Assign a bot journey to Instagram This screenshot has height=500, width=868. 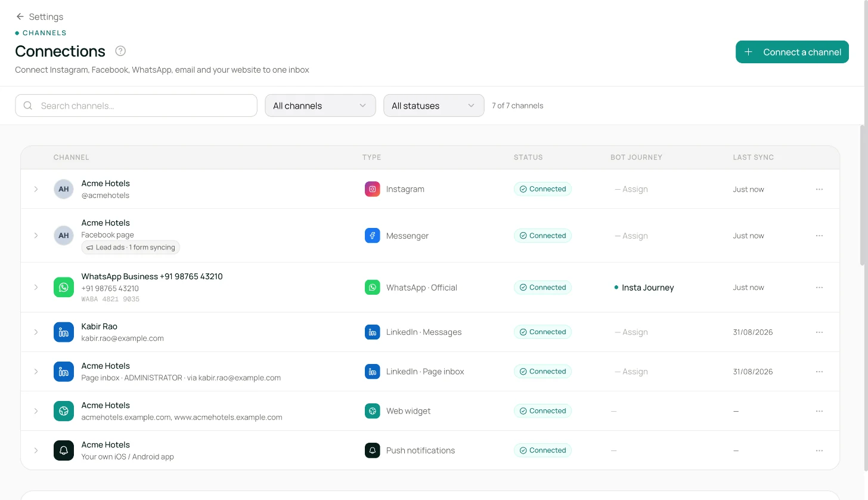pos(631,189)
